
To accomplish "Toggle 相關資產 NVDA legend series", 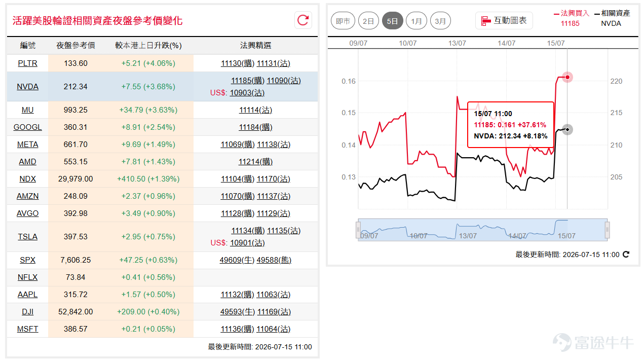I will 612,18.
